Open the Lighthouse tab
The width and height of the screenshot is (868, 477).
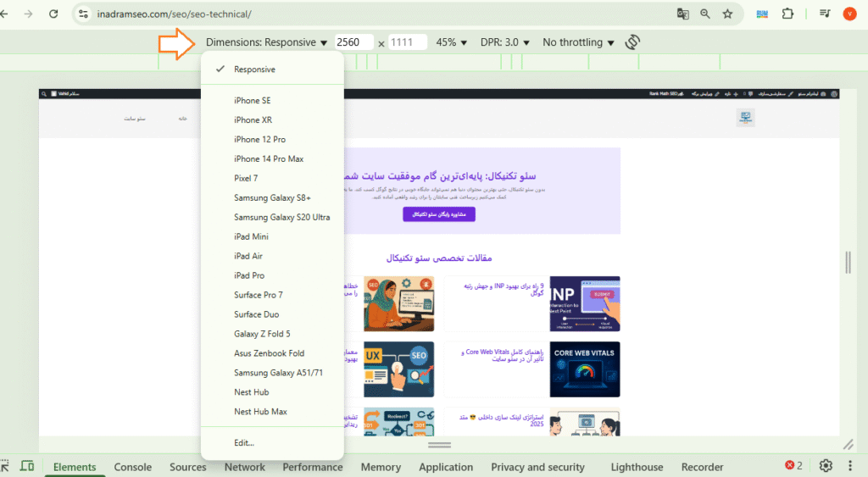(637, 467)
